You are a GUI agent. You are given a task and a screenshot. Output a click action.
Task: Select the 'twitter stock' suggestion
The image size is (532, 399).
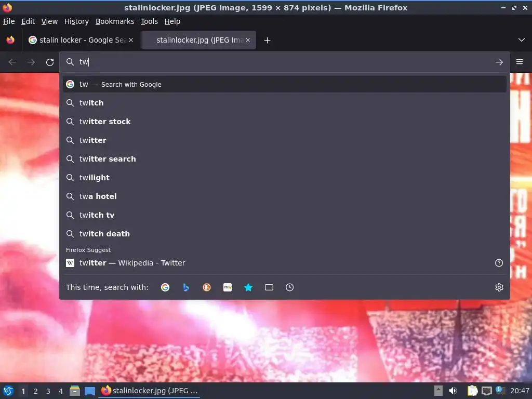coord(284,122)
